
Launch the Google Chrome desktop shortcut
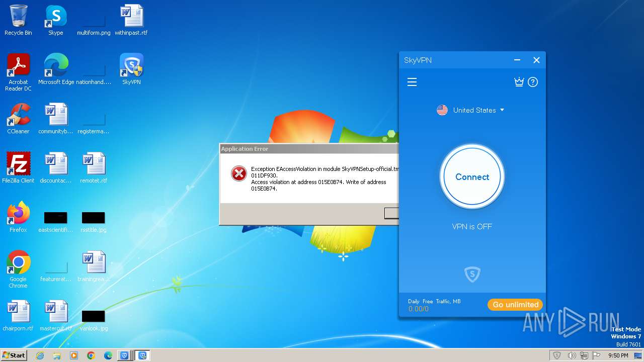pos(18,269)
